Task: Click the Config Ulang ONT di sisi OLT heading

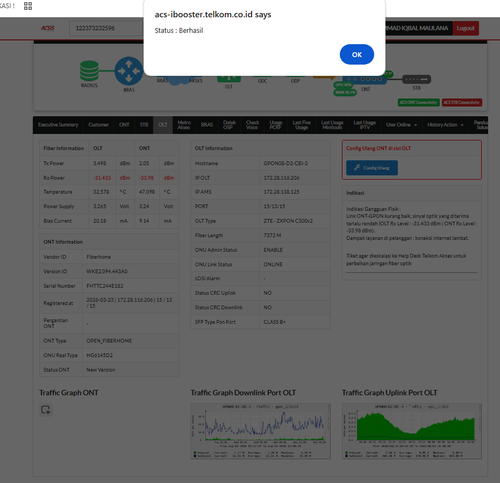Action: [x=378, y=148]
